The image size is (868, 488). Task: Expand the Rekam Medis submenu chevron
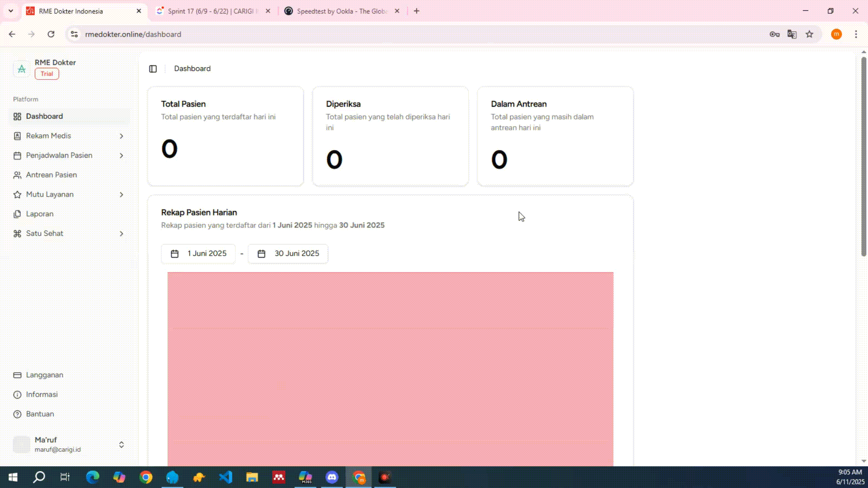click(x=121, y=136)
